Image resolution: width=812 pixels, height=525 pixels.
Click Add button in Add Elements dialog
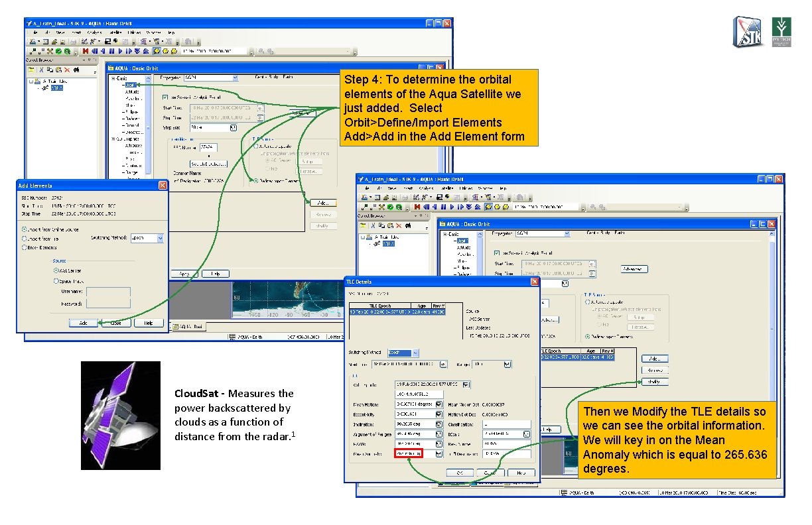[x=83, y=323]
